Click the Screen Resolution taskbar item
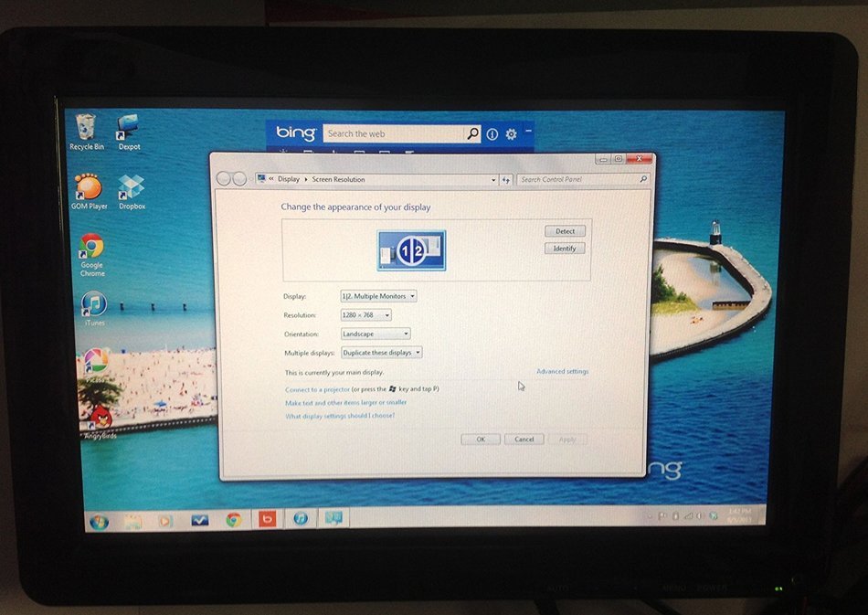Image resolution: width=868 pixels, height=615 pixels. 333,518
